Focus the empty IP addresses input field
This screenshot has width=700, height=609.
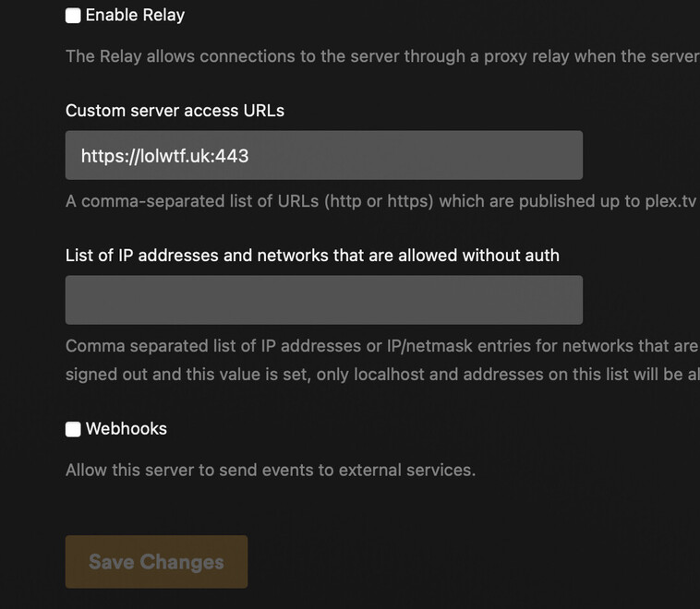(323, 300)
